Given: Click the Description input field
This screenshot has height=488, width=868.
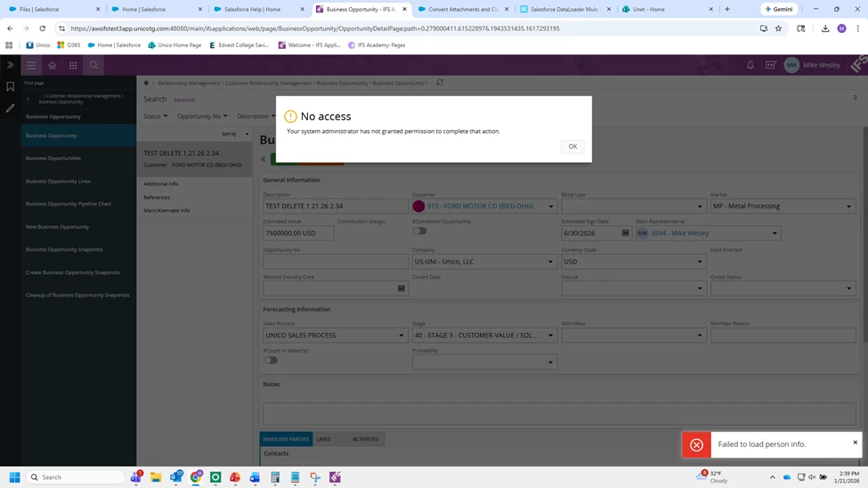Looking at the screenshot, I should pyautogui.click(x=336, y=206).
